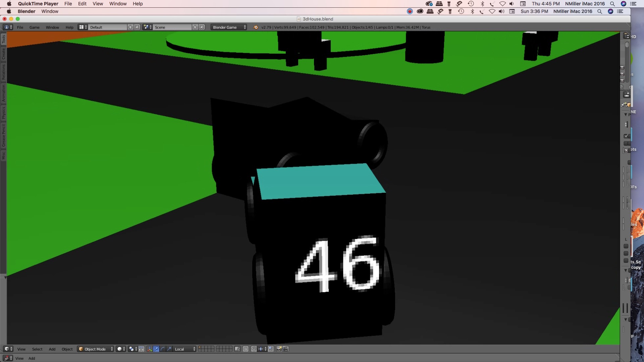Add a new screen layout with plus
The width and height of the screenshot is (644, 362).
[x=130, y=27]
